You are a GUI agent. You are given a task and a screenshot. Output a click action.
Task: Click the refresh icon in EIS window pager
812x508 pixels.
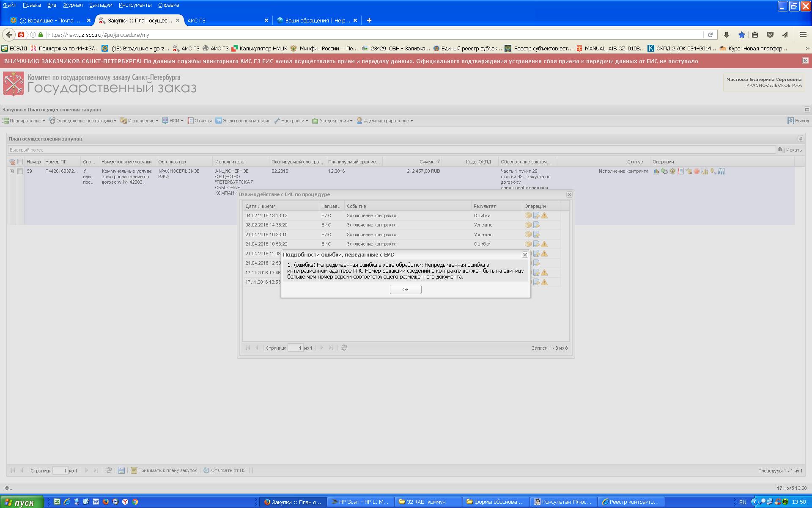tap(344, 348)
